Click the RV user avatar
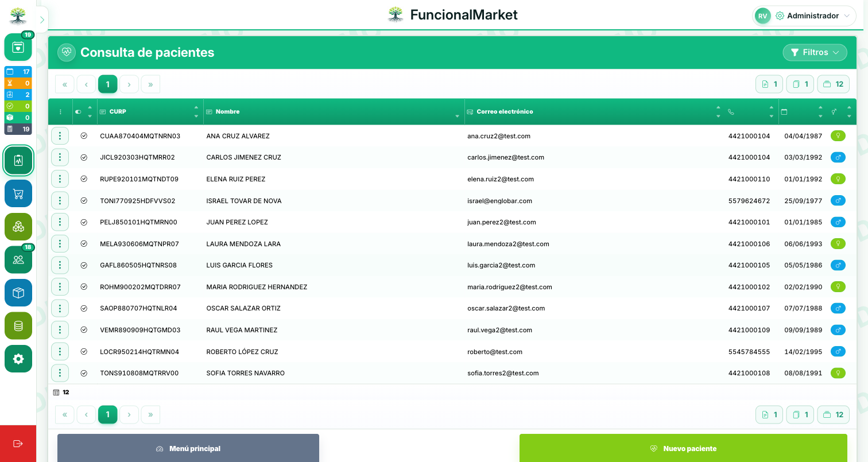The image size is (868, 462). click(762, 16)
